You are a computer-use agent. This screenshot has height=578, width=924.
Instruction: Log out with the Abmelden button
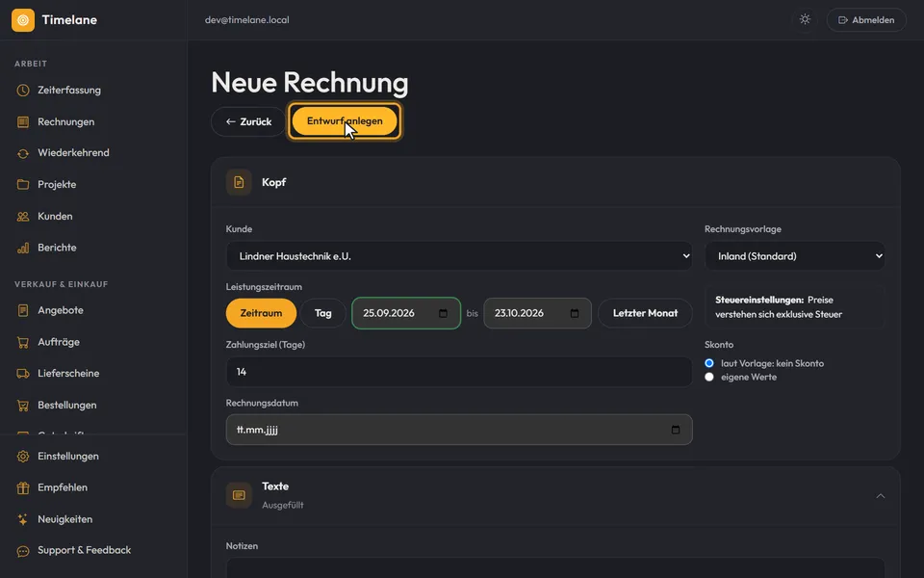coord(866,20)
